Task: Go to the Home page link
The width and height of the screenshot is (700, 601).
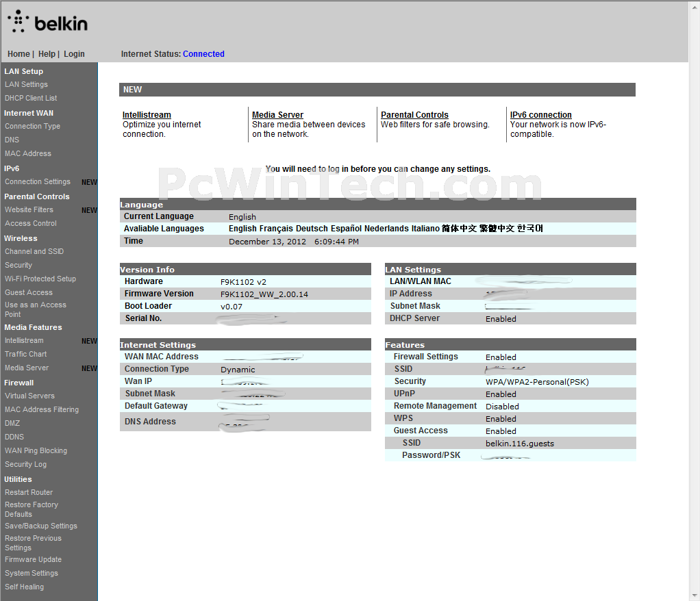Action: click(x=18, y=54)
